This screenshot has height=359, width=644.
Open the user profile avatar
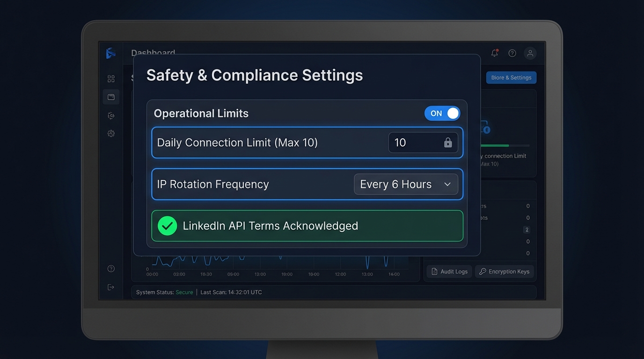point(530,53)
